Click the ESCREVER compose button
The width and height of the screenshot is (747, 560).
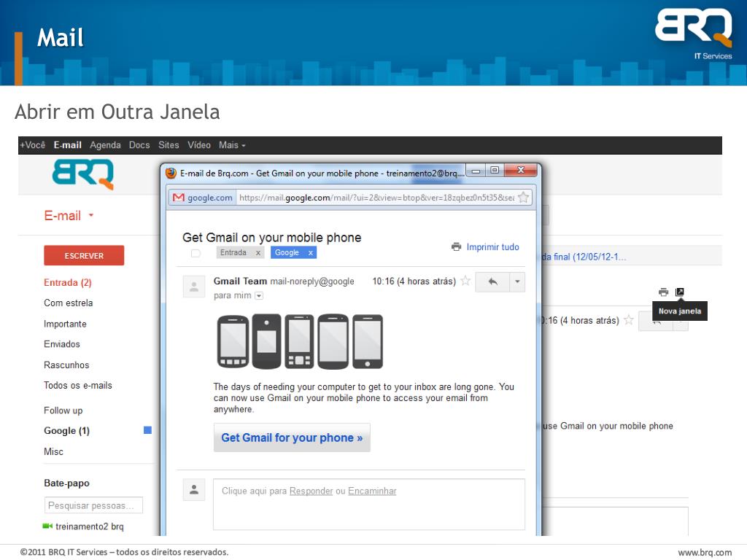[x=84, y=256]
